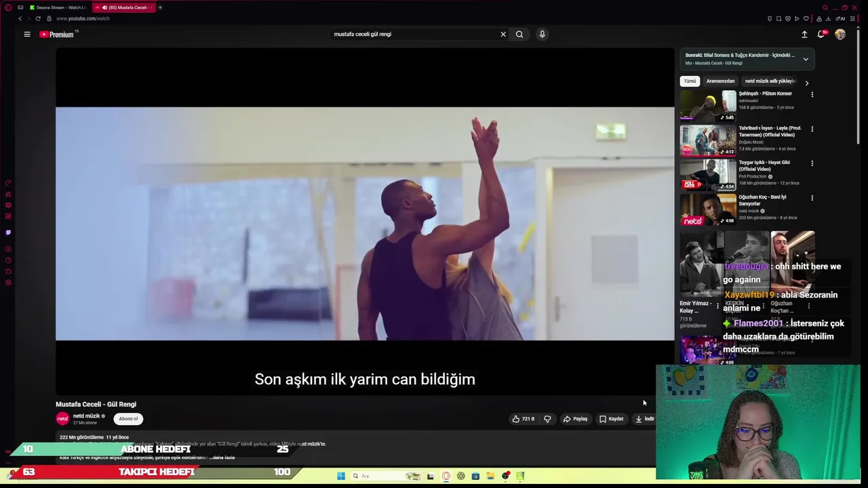Open the ChatGPT taskbar icon
This screenshot has height=488, width=868.
(x=461, y=476)
